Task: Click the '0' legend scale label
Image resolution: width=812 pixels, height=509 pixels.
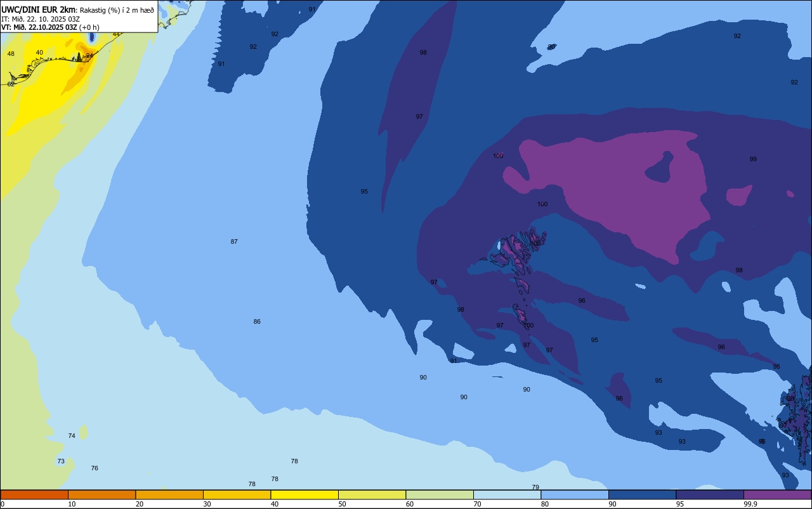Action: coord(3,504)
